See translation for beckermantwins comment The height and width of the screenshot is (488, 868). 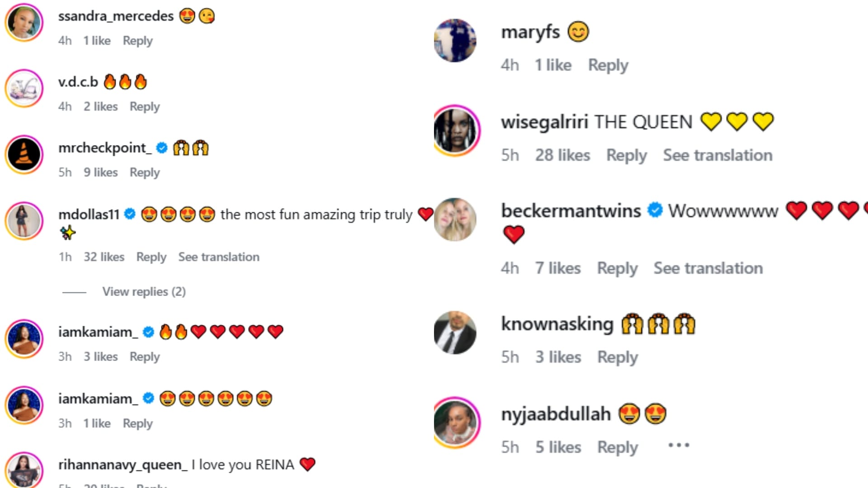pos(708,268)
